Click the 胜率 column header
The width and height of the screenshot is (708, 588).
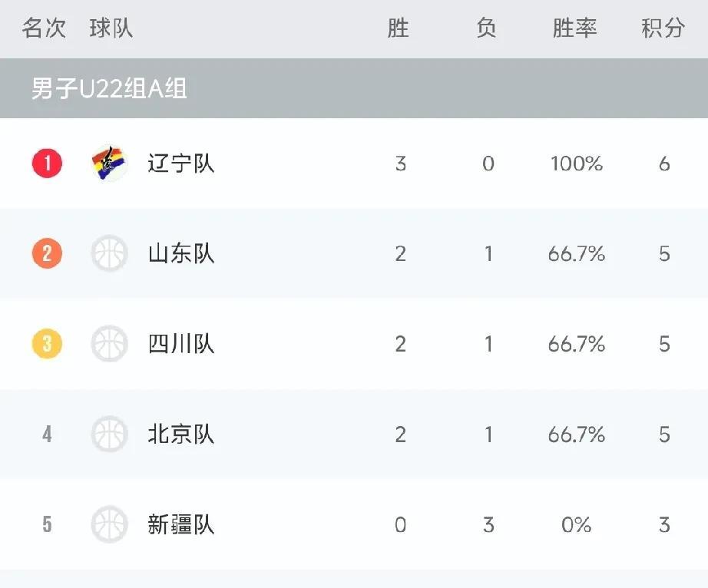pyautogui.click(x=575, y=28)
